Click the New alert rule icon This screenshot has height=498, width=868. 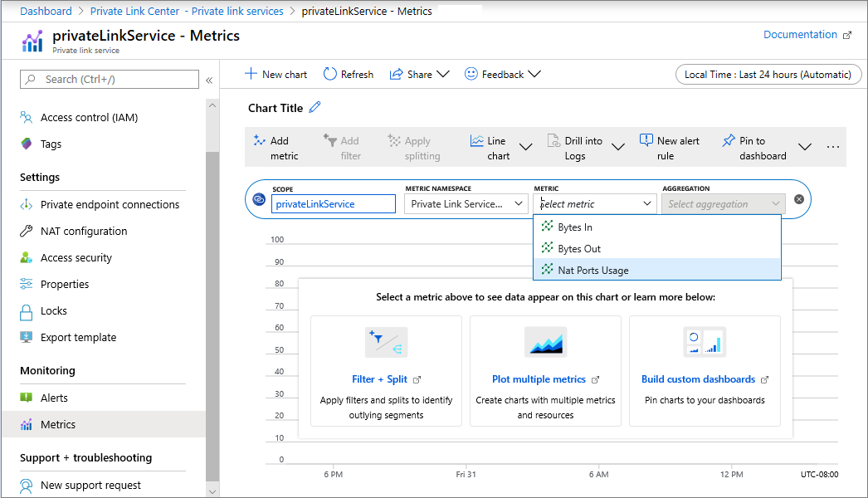click(646, 141)
